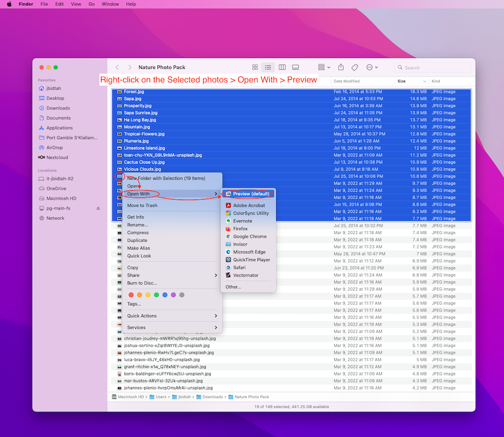This screenshot has height=437, width=504.
Task: Apply the purple tag color
Action: pyautogui.click(x=173, y=295)
